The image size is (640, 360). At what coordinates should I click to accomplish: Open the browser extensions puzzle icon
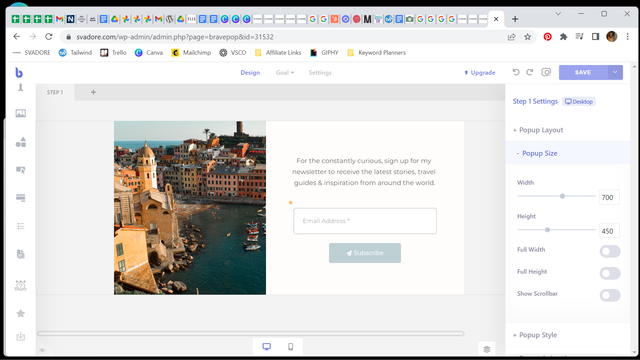pyautogui.click(x=564, y=37)
